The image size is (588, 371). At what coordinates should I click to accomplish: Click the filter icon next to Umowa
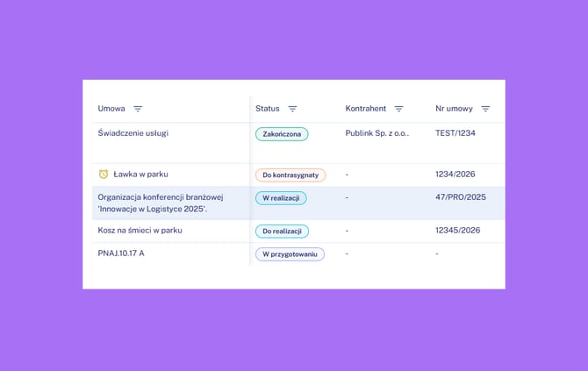click(x=138, y=109)
